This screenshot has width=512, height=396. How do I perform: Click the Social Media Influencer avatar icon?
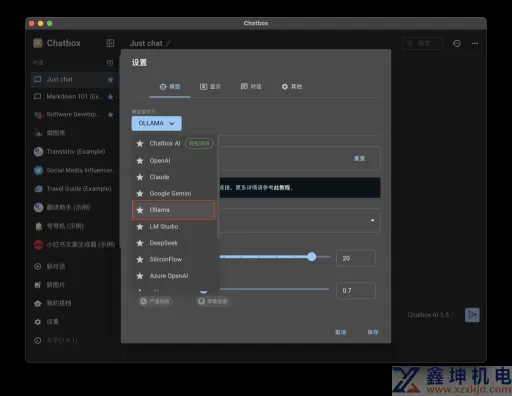(38, 170)
